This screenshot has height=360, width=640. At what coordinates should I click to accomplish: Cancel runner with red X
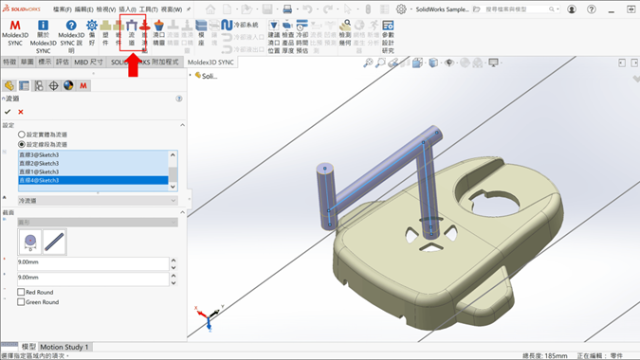point(21,112)
